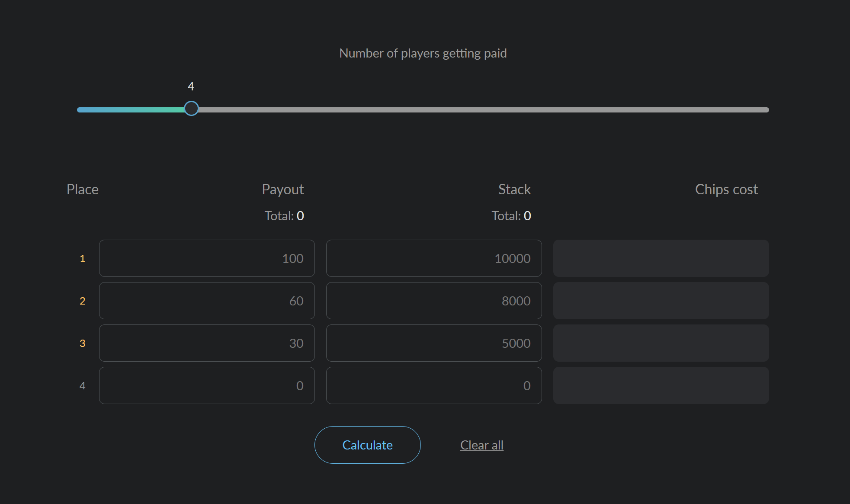Click the Stack column header

click(514, 189)
